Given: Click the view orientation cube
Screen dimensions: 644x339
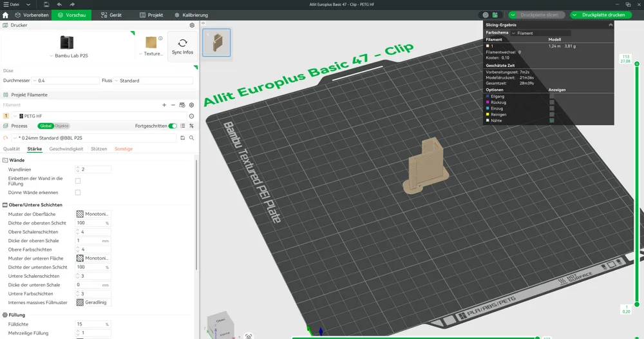Looking at the screenshot, I should pyautogui.click(x=220, y=326).
